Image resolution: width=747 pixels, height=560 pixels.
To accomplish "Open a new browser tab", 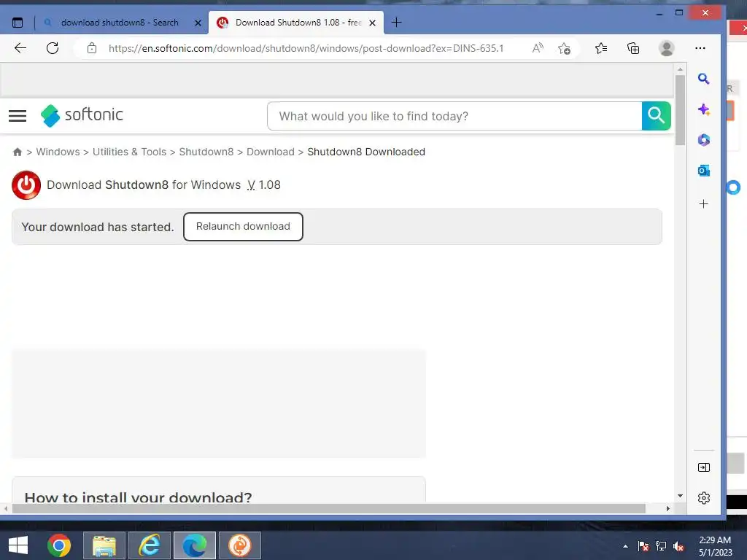I will (396, 23).
